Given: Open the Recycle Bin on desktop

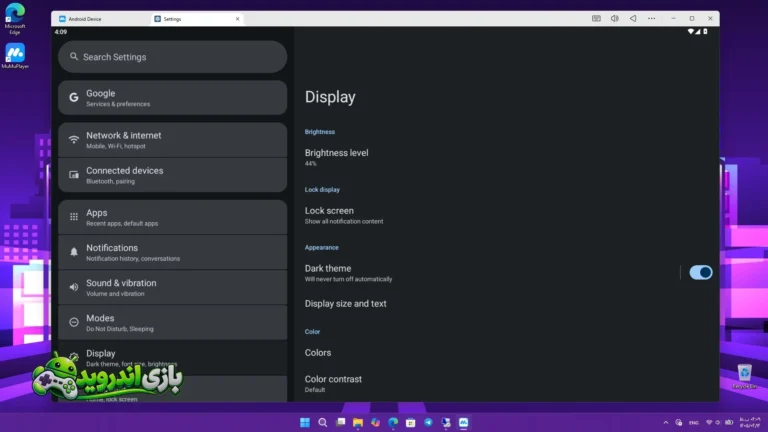Looking at the screenshot, I should 744,377.
